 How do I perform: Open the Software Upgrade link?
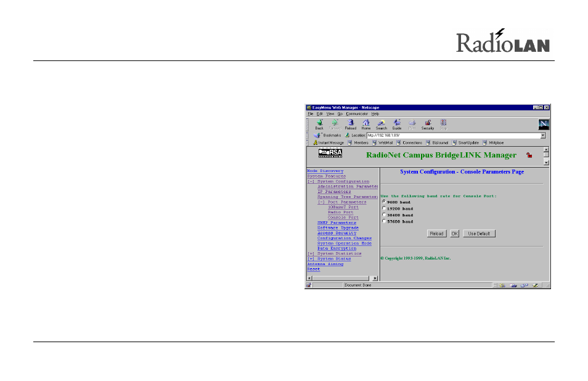pyautogui.click(x=338, y=228)
